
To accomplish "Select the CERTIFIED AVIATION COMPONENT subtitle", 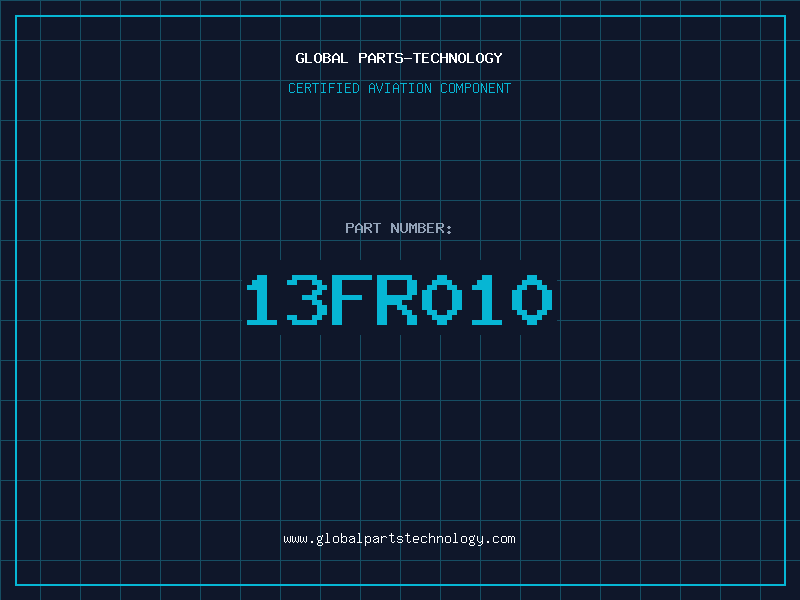I will coord(399,88).
